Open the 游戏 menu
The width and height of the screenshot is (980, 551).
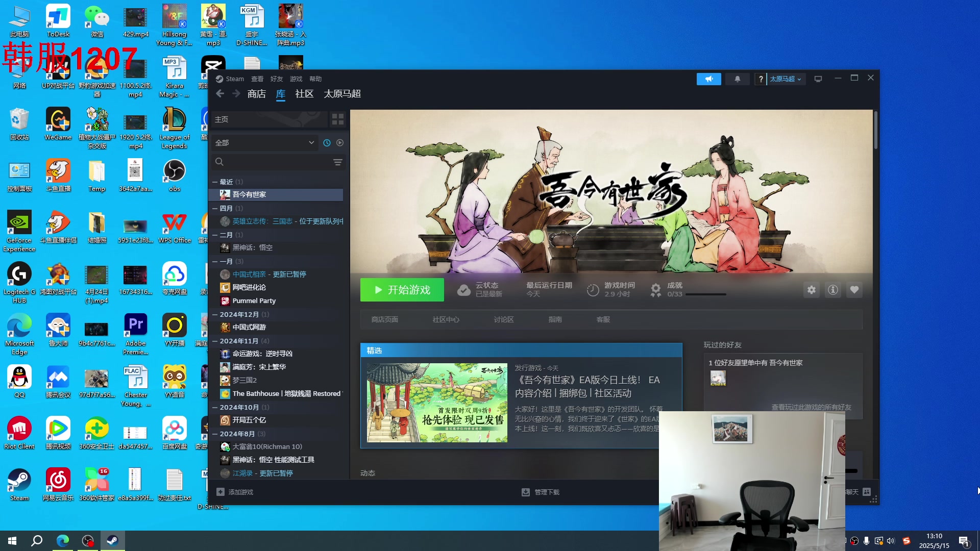tap(296, 79)
